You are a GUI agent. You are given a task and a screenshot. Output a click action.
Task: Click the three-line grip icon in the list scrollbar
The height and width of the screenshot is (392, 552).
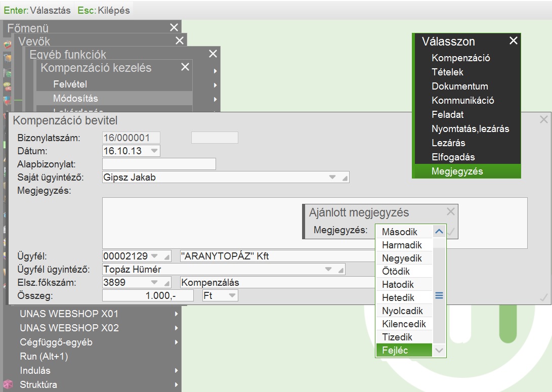pyautogui.click(x=439, y=295)
